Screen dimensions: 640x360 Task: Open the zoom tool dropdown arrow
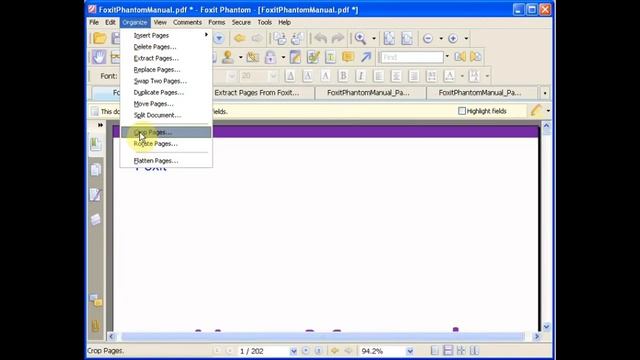[373, 38]
